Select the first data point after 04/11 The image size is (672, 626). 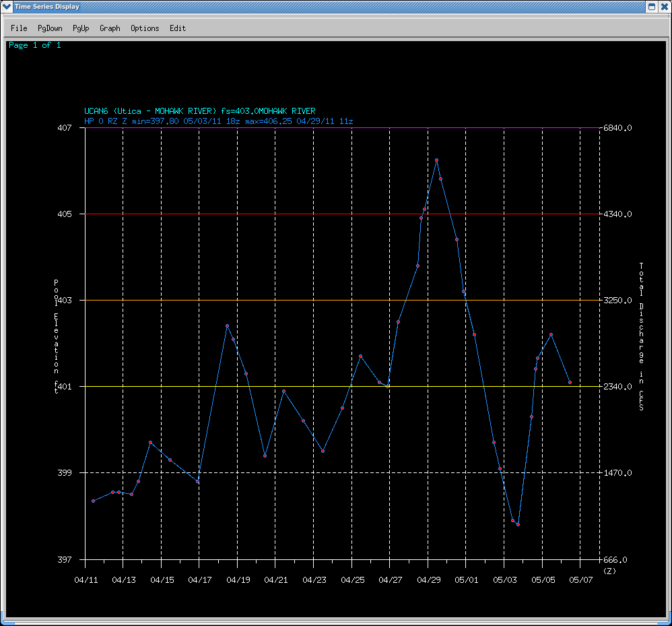point(93,501)
